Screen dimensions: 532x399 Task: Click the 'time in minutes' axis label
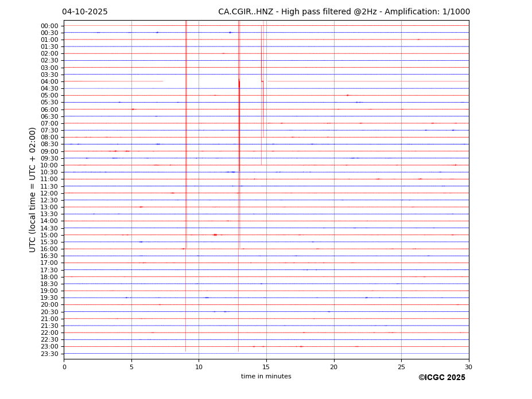[266, 377]
